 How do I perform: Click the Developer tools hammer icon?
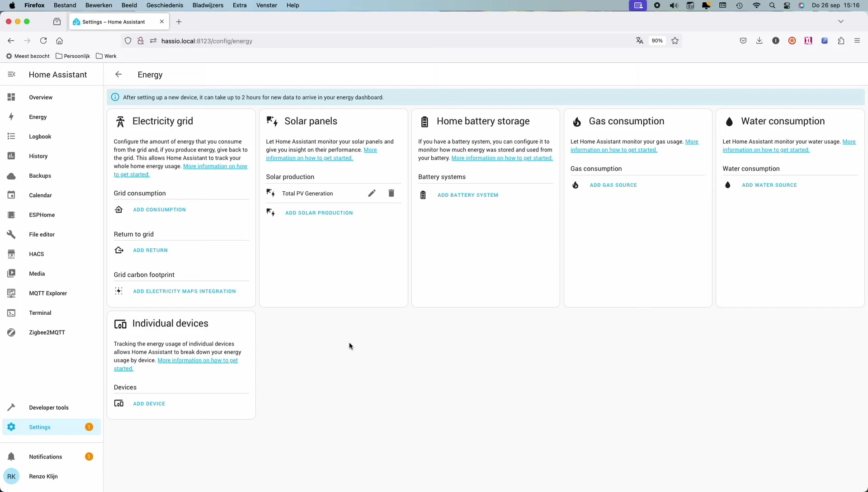click(11, 407)
